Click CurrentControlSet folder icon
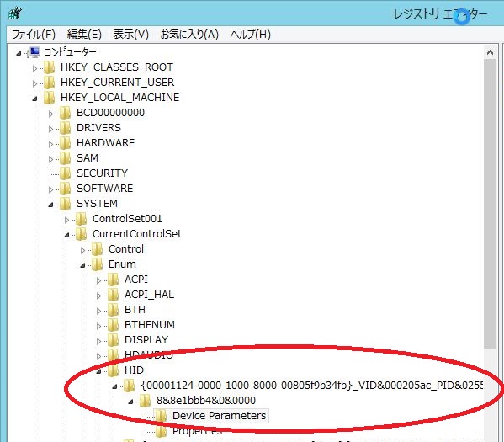Image resolution: width=504 pixels, height=442 pixels. [81, 234]
